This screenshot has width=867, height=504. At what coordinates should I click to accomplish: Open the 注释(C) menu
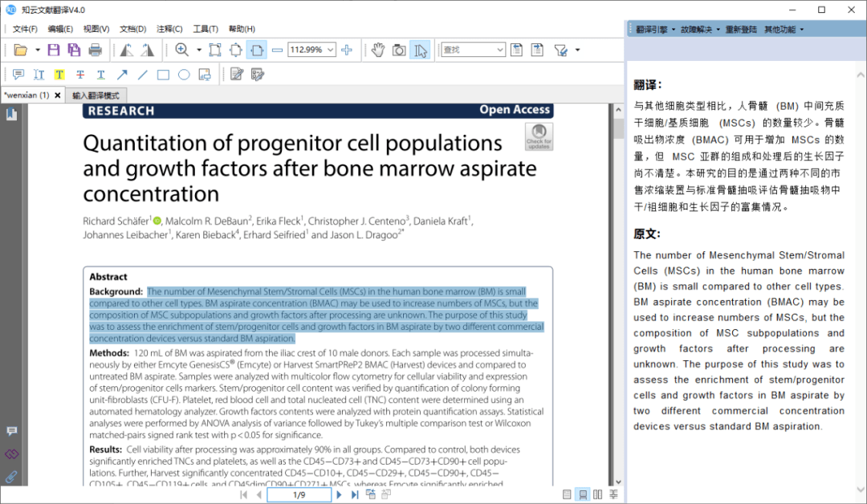[169, 29]
